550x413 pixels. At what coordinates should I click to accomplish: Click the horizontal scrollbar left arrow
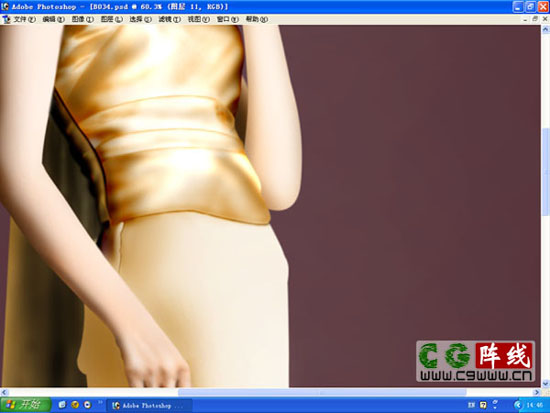click(x=4, y=392)
